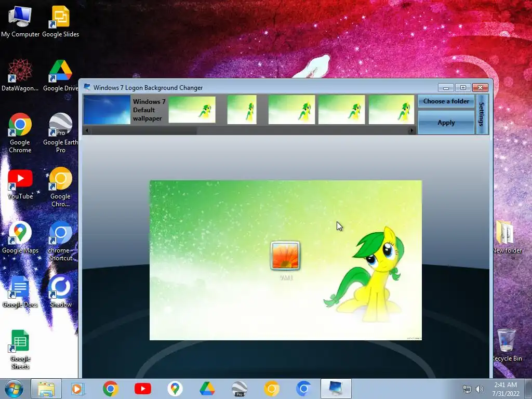This screenshot has height=399, width=532.
Task: Click the network tray icon
Action: pos(467,389)
